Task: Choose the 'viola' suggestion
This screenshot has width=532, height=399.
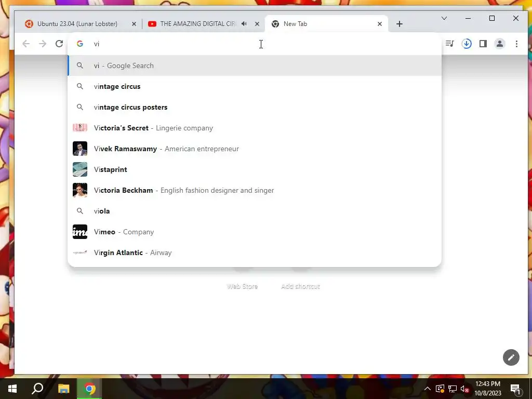Action: (x=255, y=211)
